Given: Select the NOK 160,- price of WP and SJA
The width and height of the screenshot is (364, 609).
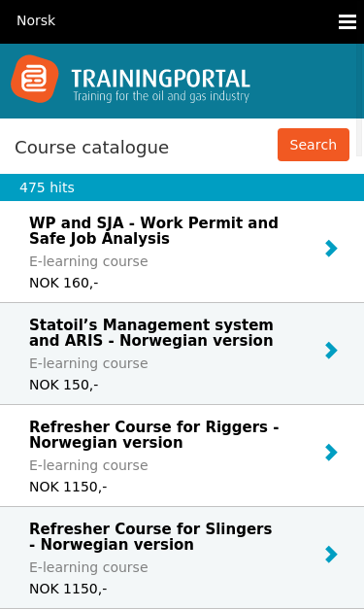Looking at the screenshot, I should tap(64, 284).
